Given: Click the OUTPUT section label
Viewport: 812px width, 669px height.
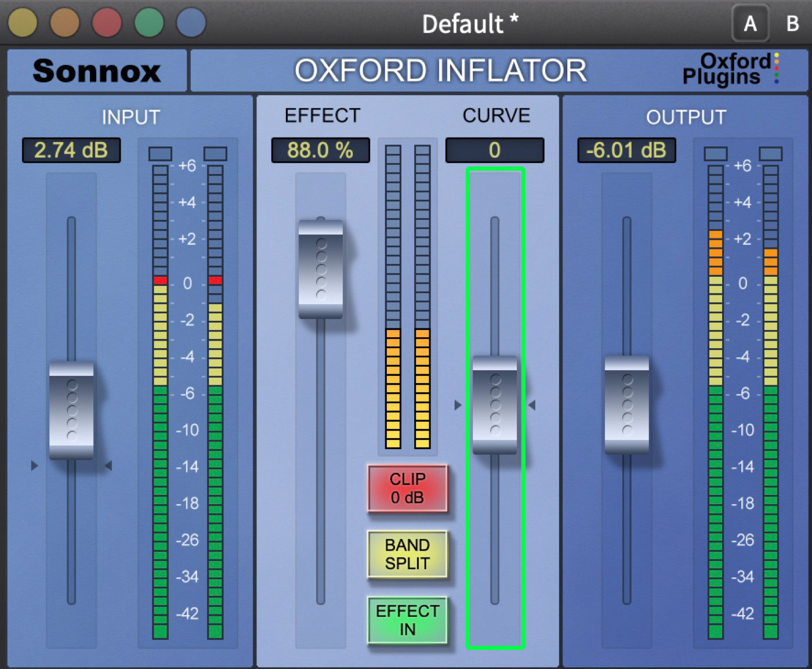Looking at the screenshot, I should [686, 117].
